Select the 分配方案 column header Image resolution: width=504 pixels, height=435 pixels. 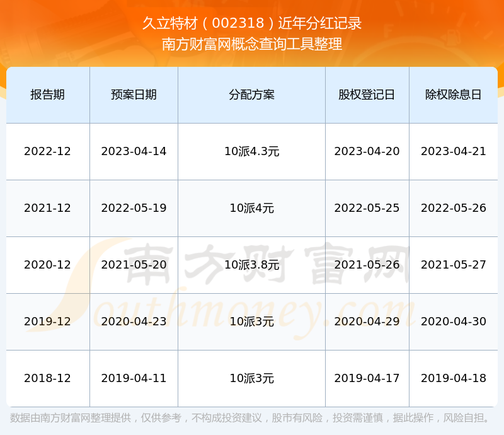251,95
